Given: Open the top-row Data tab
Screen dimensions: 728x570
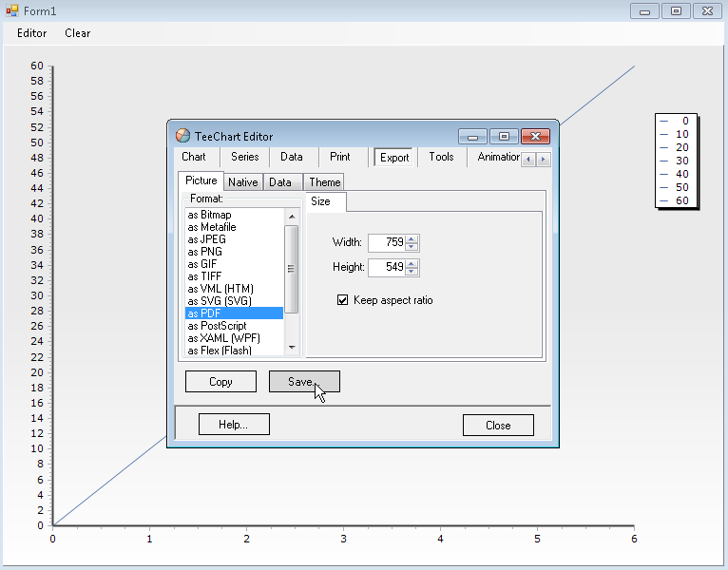Looking at the screenshot, I should tap(292, 157).
